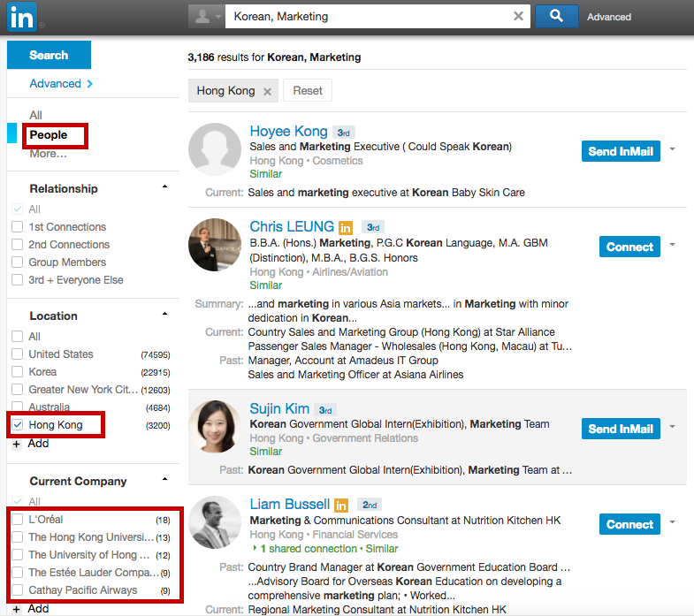Check the Korea location checkbox
The image size is (694, 616).
click(18, 372)
